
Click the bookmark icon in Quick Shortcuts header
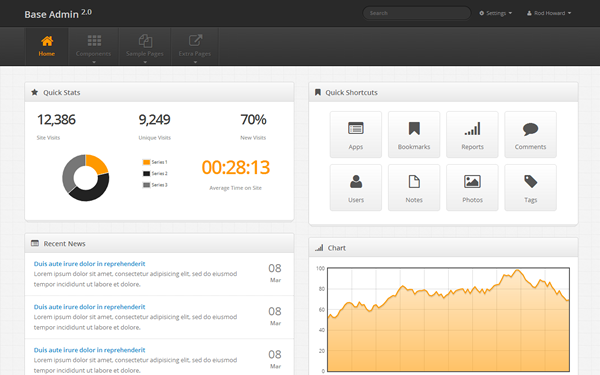click(318, 92)
